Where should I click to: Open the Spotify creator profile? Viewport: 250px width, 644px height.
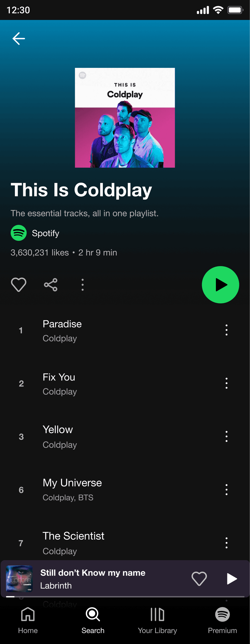point(35,233)
